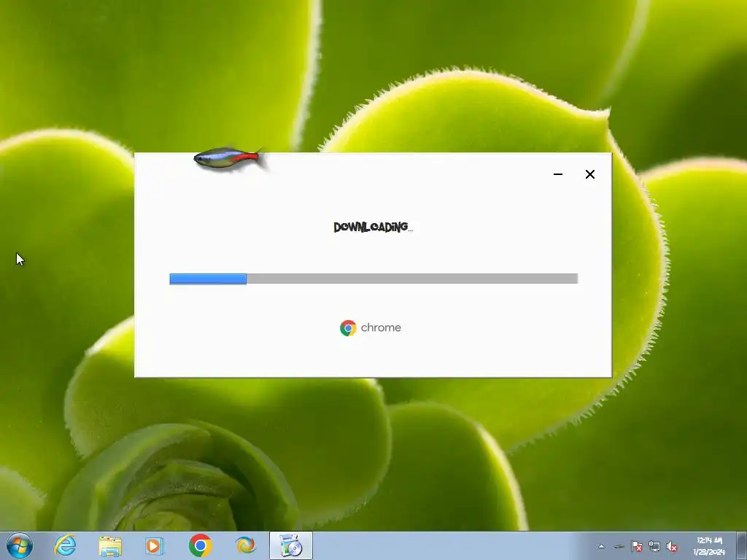Open the clock showing 12:14 AM
The image size is (747, 560).
point(709,545)
